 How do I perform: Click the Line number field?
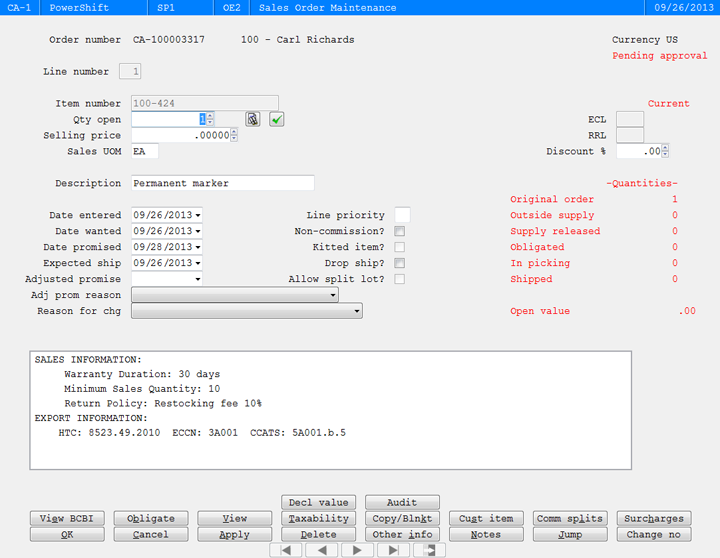click(130, 72)
